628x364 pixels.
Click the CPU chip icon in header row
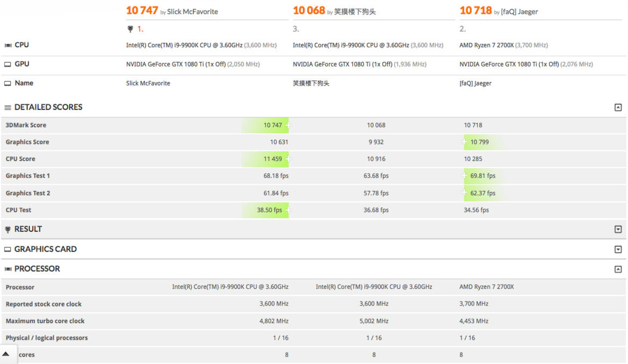click(8, 45)
